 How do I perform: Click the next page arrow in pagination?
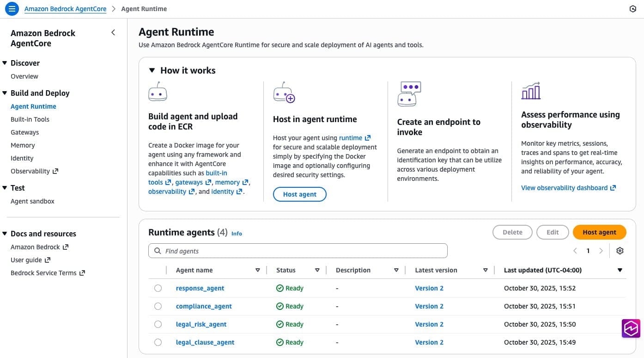[x=601, y=251]
